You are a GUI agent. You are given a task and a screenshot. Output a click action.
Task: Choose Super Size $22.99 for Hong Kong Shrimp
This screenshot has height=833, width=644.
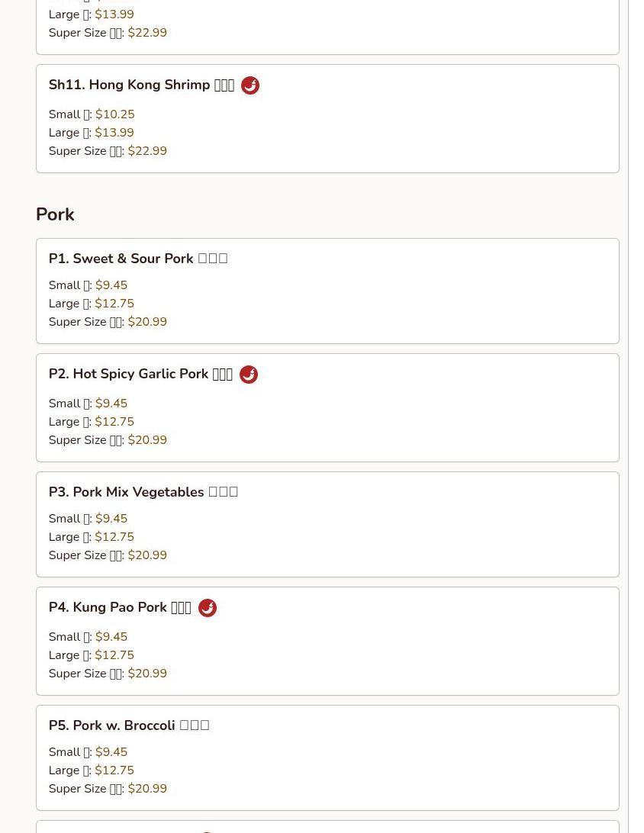coord(147,151)
